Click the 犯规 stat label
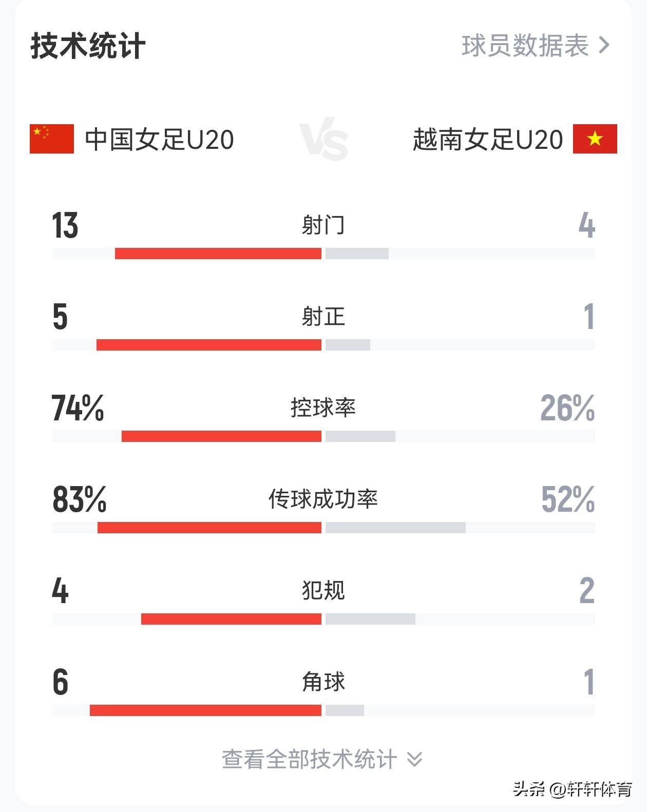 (323, 591)
